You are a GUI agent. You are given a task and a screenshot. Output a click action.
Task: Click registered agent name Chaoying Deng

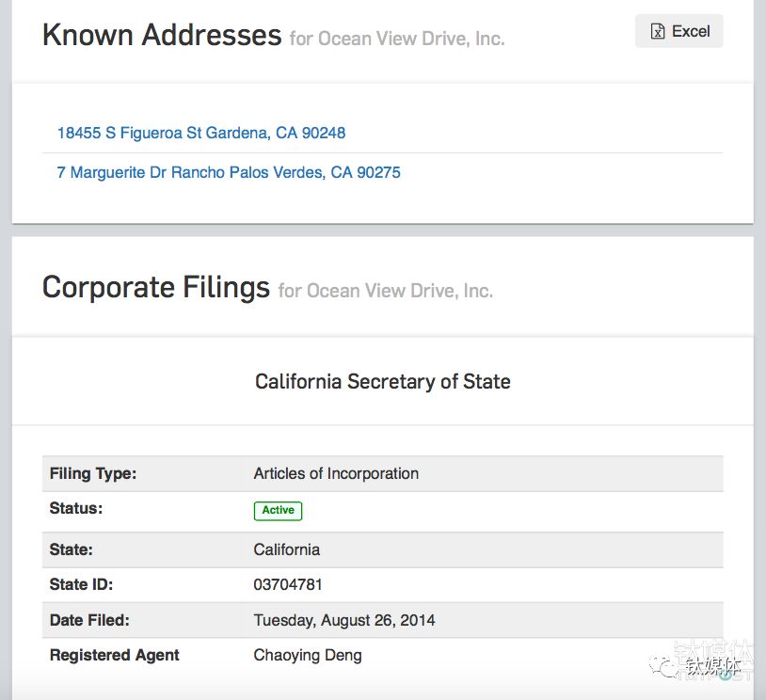pos(307,655)
